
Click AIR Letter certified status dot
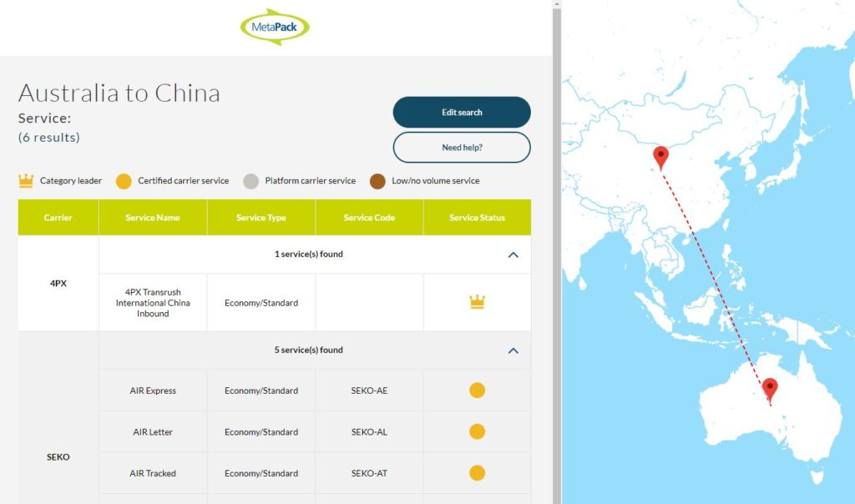477,431
